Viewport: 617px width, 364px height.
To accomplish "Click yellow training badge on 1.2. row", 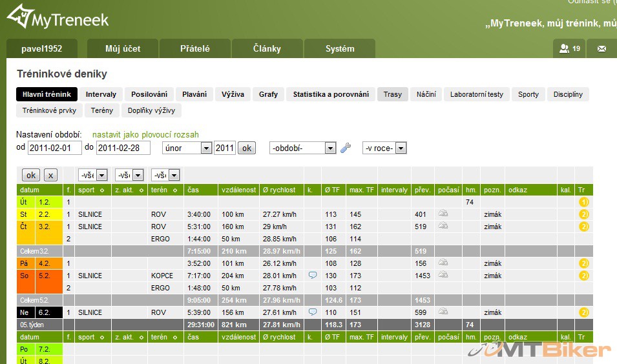I will 583,202.
